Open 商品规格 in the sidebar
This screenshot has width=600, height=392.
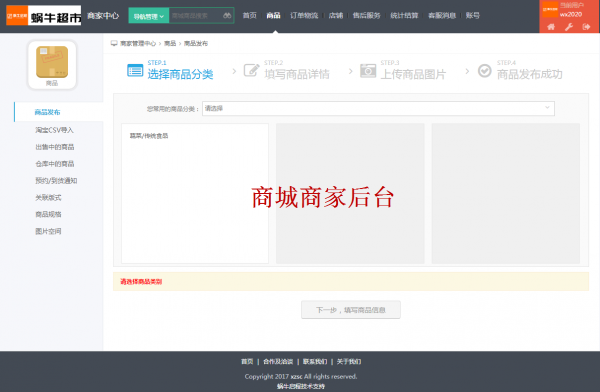[x=48, y=214]
